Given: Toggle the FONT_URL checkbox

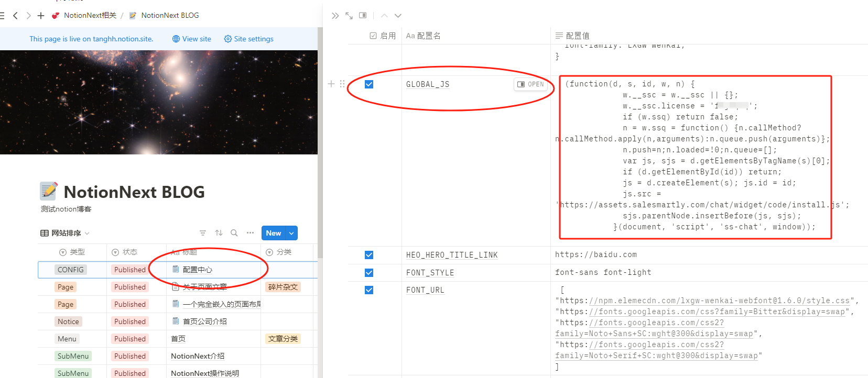Looking at the screenshot, I should pos(369,290).
